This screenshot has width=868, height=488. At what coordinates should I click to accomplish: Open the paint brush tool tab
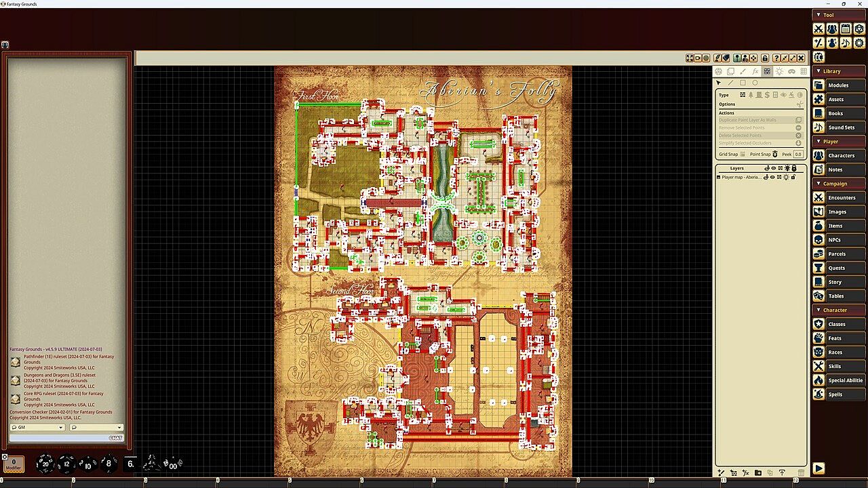pyautogui.click(x=743, y=71)
